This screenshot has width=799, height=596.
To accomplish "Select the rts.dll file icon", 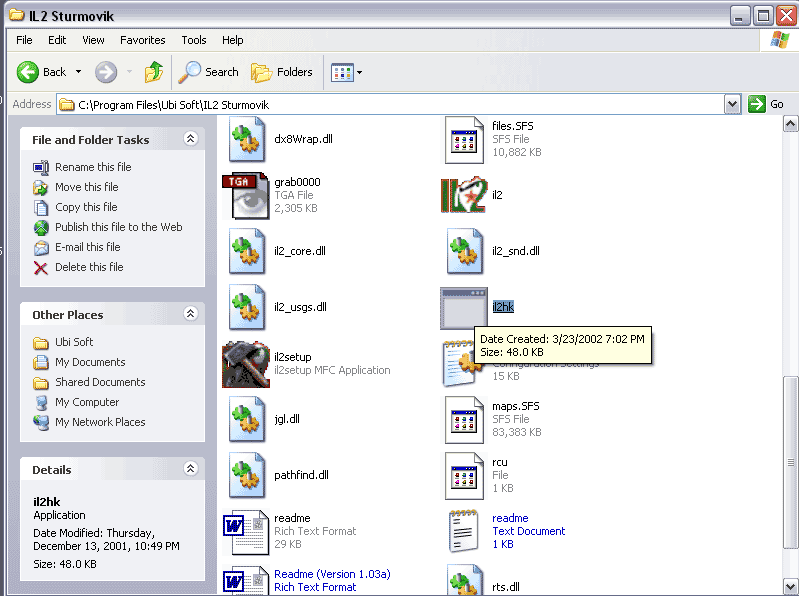I will pos(464,580).
